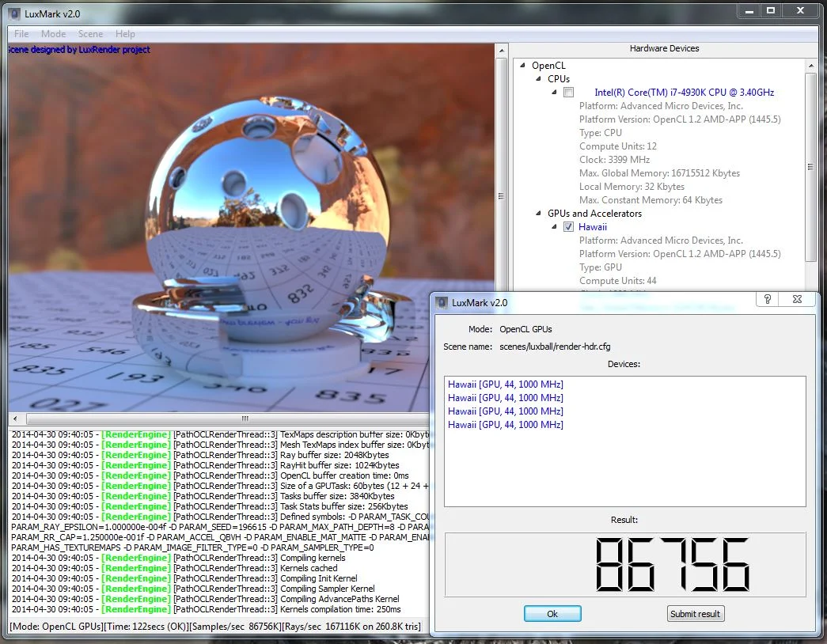The height and width of the screenshot is (644, 827).
Task: Click 'Scene designed by LuxRender project' caption
Action: click(x=79, y=50)
